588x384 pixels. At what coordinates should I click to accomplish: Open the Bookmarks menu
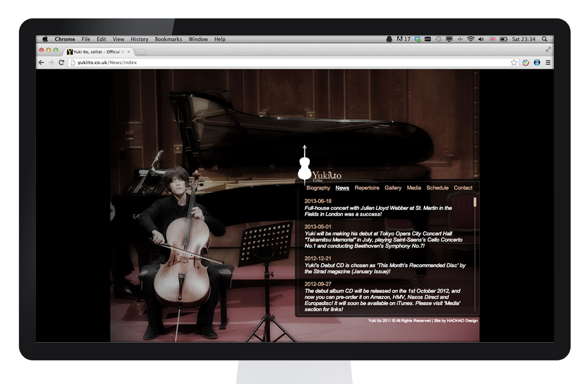tap(168, 39)
